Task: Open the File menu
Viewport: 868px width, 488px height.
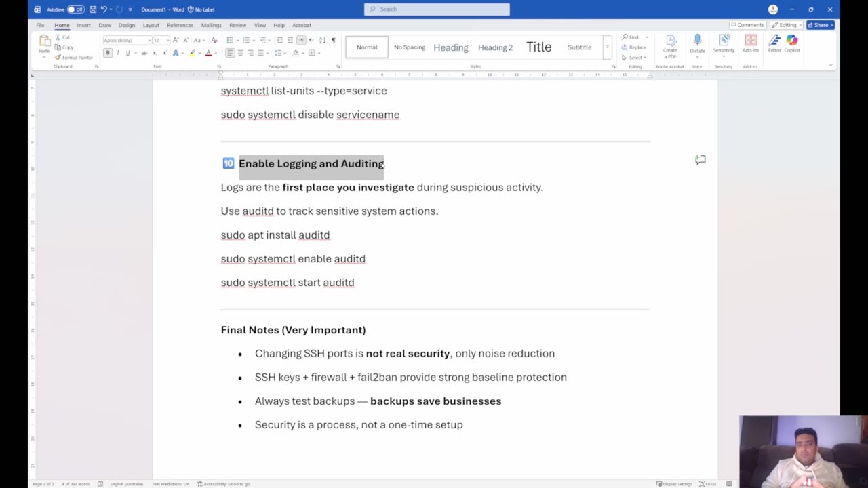Action: point(40,25)
